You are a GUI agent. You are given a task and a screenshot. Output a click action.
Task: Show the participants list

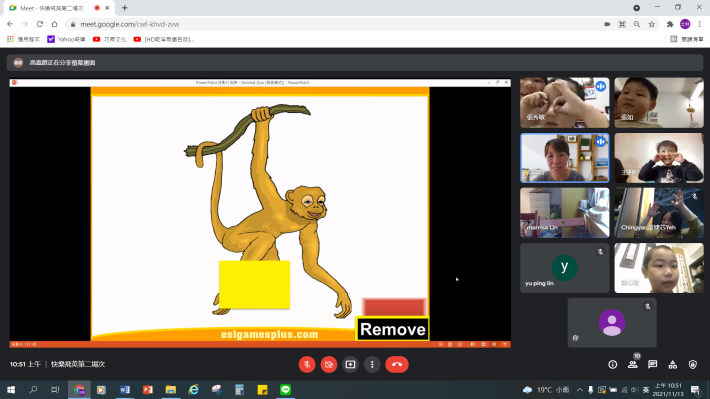pyautogui.click(x=633, y=365)
